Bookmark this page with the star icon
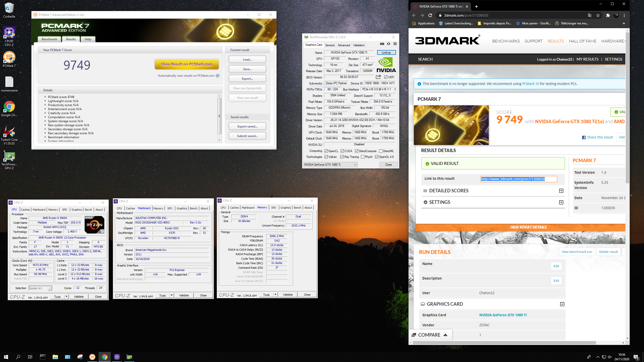This screenshot has width=644, height=362. point(598,15)
